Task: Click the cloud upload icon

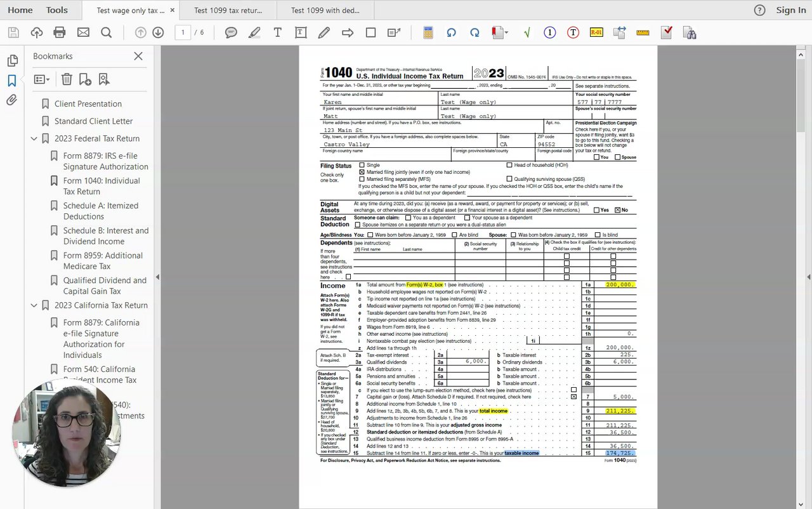Action: click(x=37, y=32)
